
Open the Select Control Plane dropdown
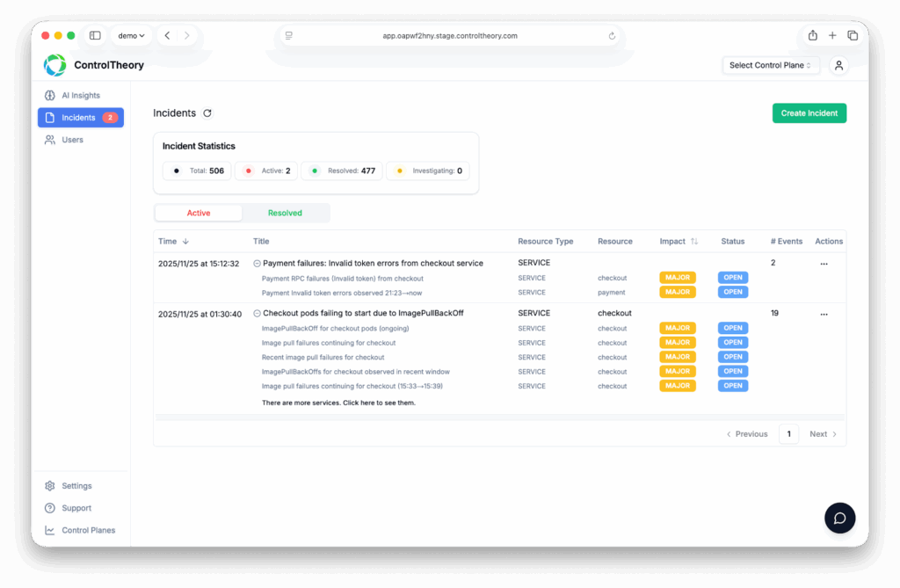[771, 65]
